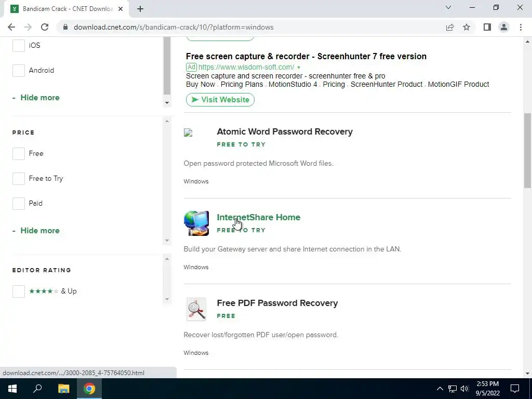Viewport: 532px width, 399px height.
Task: Click Free PDF Password Recovery icon
Action: tap(196, 309)
